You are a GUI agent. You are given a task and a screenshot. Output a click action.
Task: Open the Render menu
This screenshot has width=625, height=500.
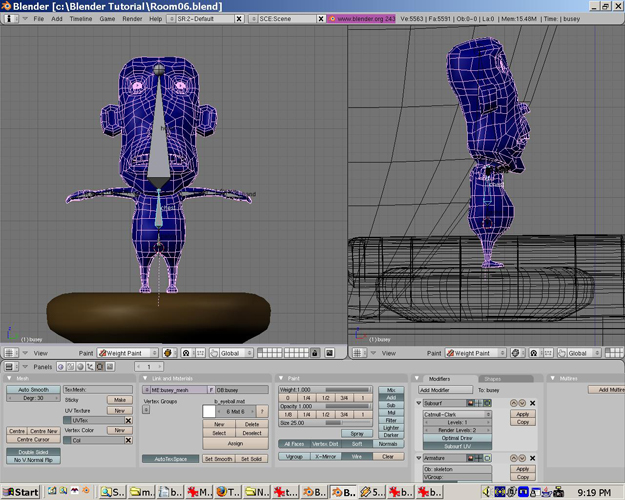(x=132, y=19)
